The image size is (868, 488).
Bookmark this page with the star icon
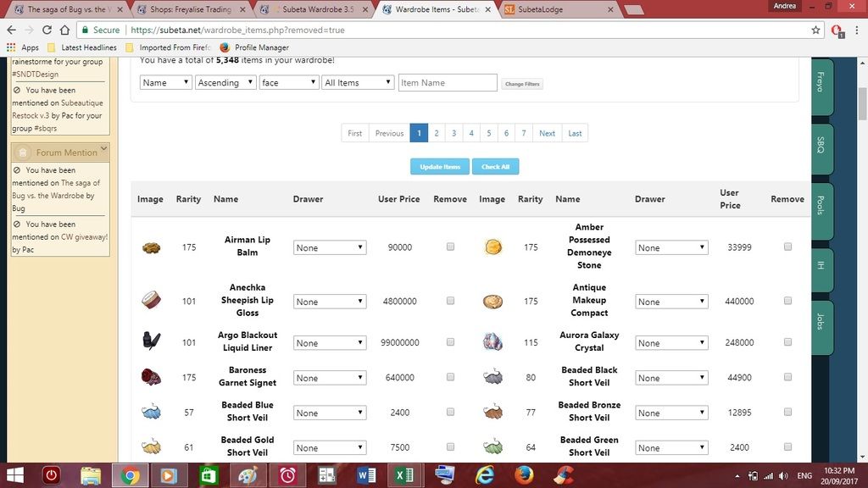[815, 30]
